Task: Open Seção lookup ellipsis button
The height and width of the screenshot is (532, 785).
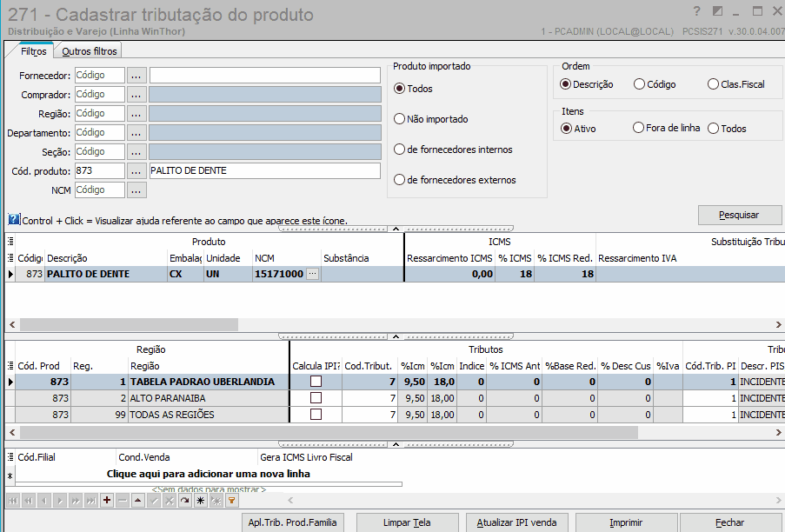Action: [x=136, y=151]
